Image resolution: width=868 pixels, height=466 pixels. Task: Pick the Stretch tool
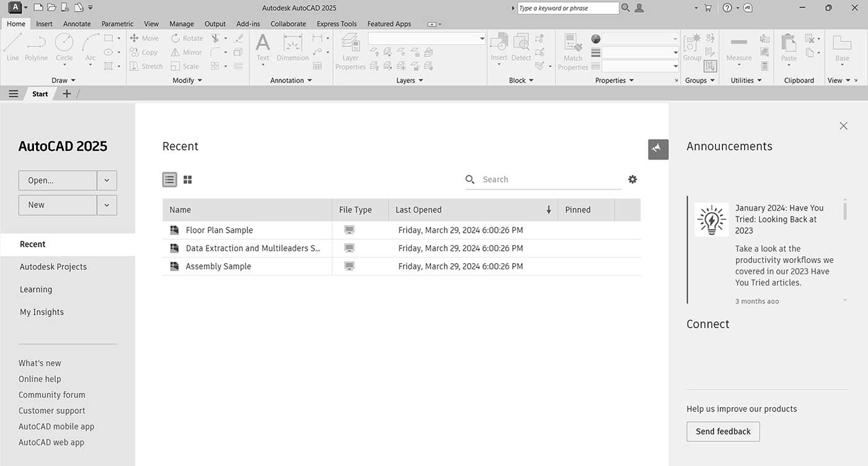point(146,66)
